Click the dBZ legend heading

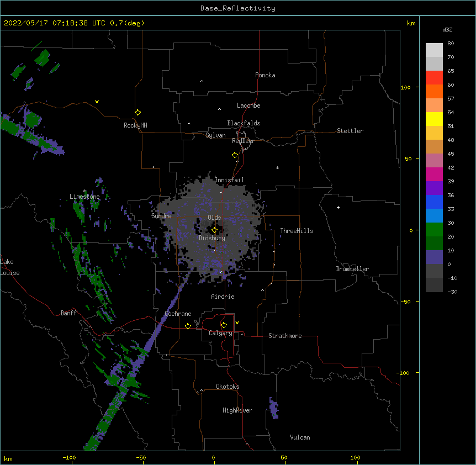pyautogui.click(x=447, y=30)
